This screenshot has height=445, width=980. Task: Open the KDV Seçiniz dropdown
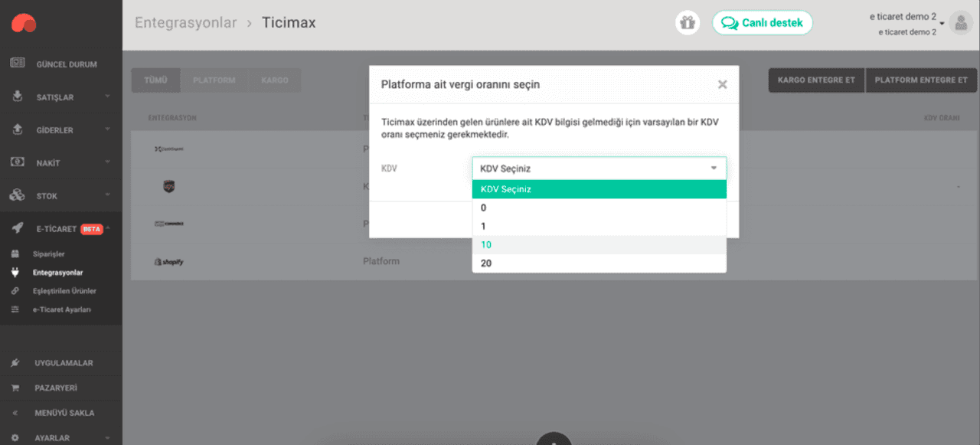(599, 168)
